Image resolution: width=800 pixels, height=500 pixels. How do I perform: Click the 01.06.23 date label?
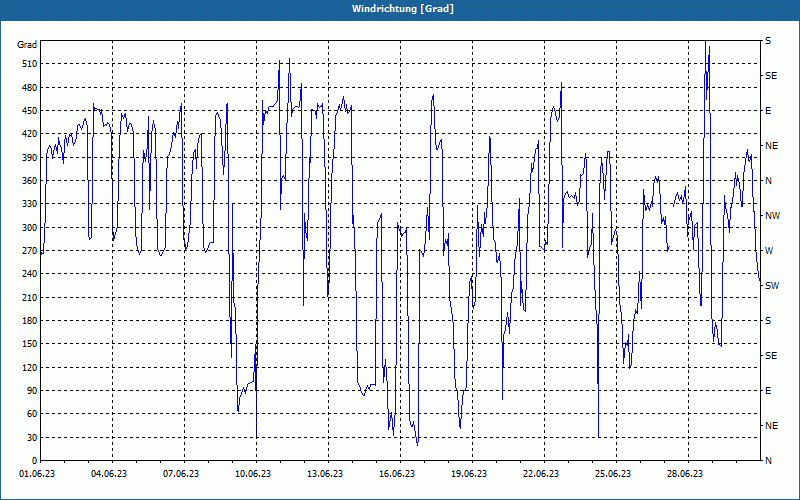37,474
